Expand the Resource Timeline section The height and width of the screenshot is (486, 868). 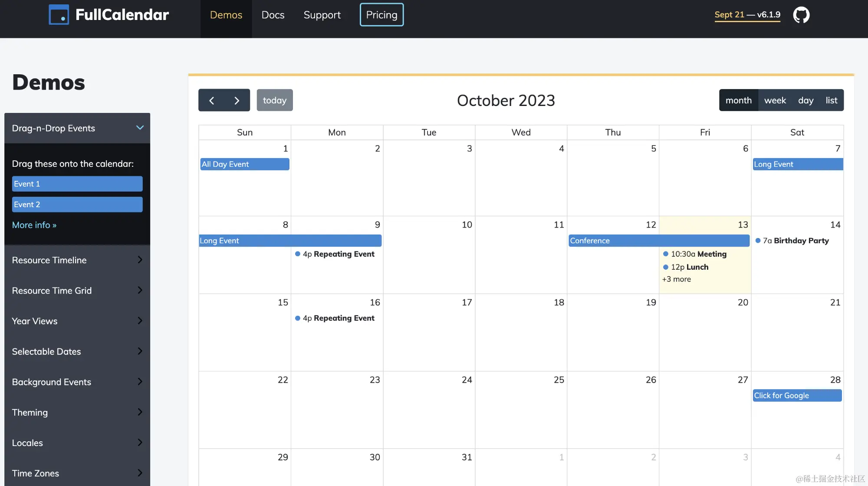coord(77,260)
